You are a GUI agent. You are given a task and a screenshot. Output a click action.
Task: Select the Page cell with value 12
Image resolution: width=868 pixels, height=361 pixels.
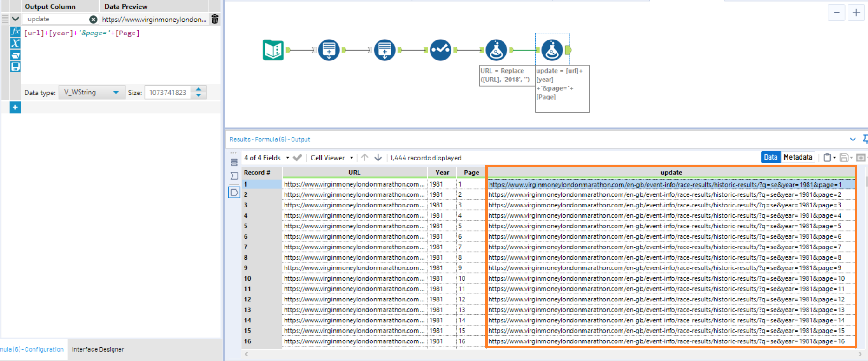471,299
